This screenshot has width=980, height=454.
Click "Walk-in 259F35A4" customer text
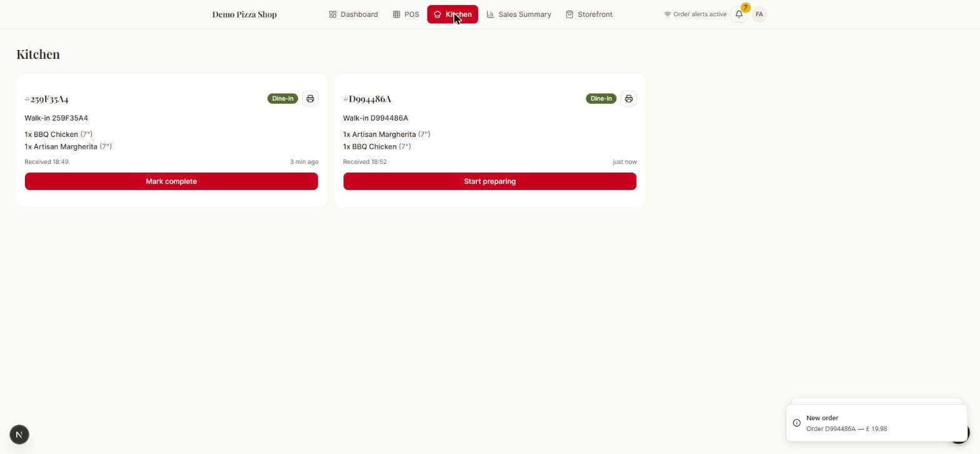click(56, 118)
